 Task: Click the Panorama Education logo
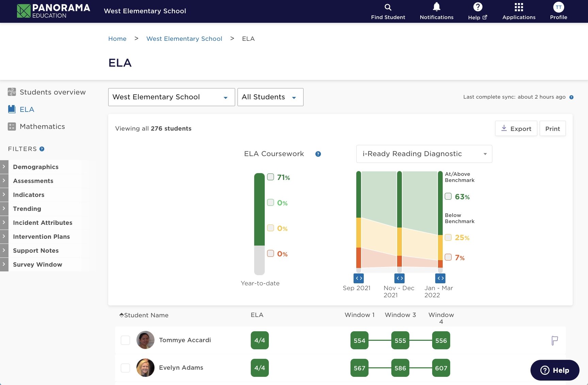pyautogui.click(x=53, y=11)
